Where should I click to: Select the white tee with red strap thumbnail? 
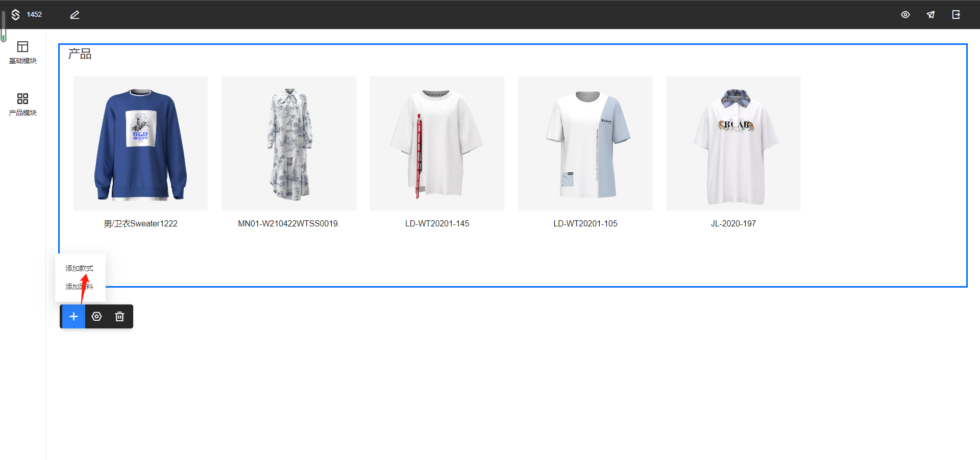pos(437,143)
